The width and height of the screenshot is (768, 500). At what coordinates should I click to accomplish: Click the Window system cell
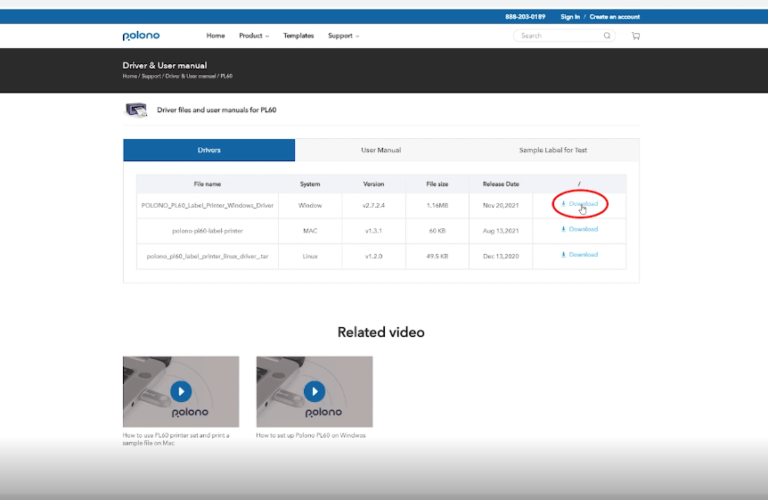click(310, 206)
